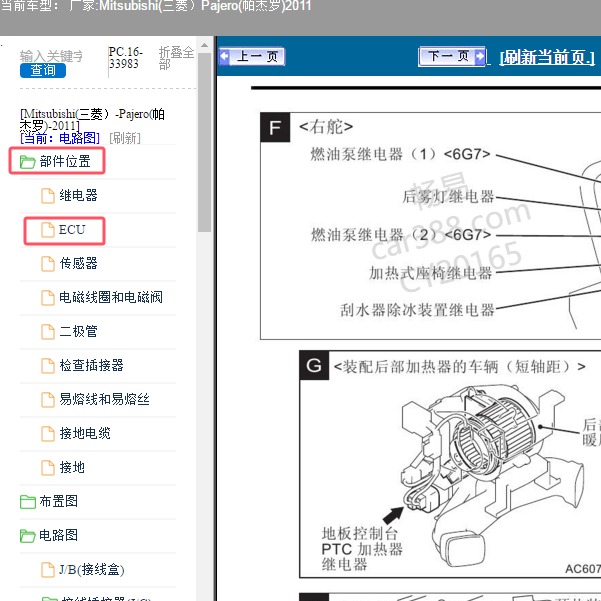Click the 电路图 folder icon
601x601 pixels.
28,535
